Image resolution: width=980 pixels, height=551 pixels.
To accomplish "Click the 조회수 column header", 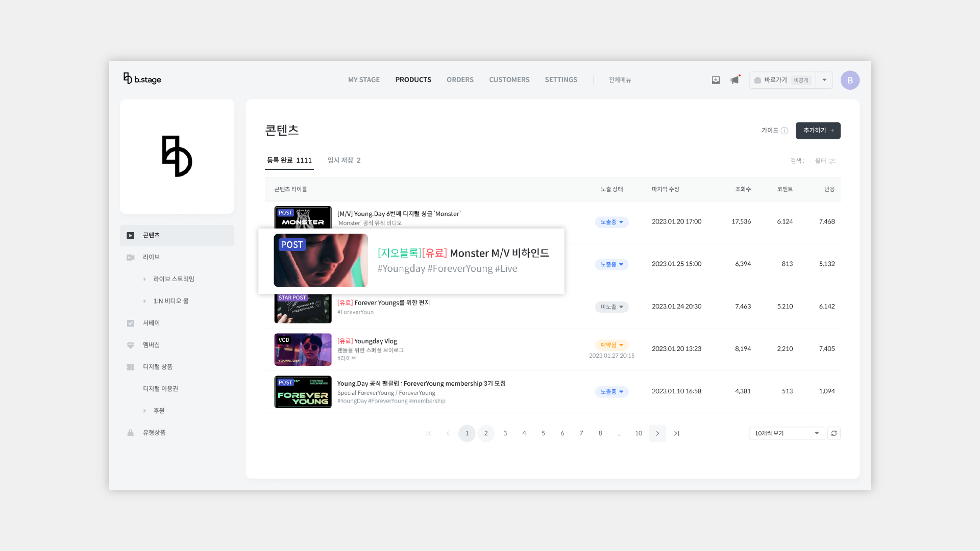I will (x=743, y=189).
